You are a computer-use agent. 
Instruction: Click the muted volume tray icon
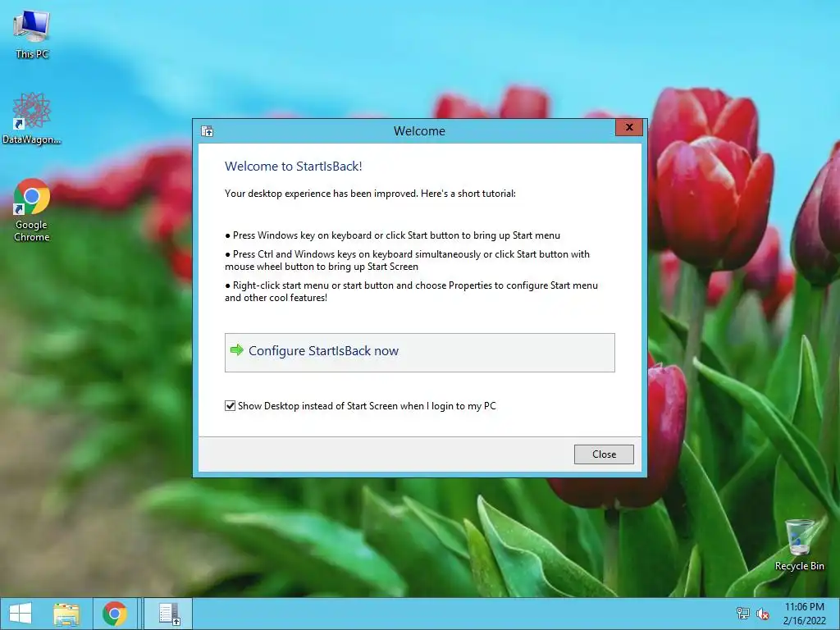[762, 614]
